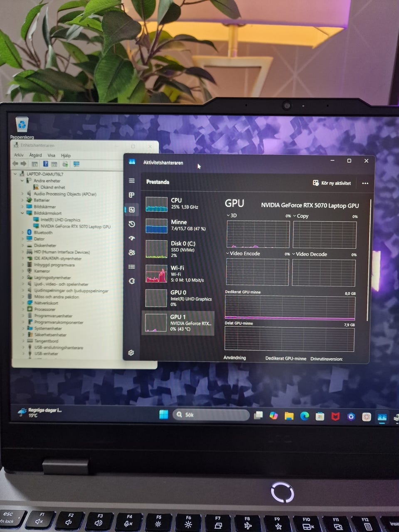The height and width of the screenshot is (532, 399).
Task: Open App history page in Task Manager sidebar
Action: point(132,224)
